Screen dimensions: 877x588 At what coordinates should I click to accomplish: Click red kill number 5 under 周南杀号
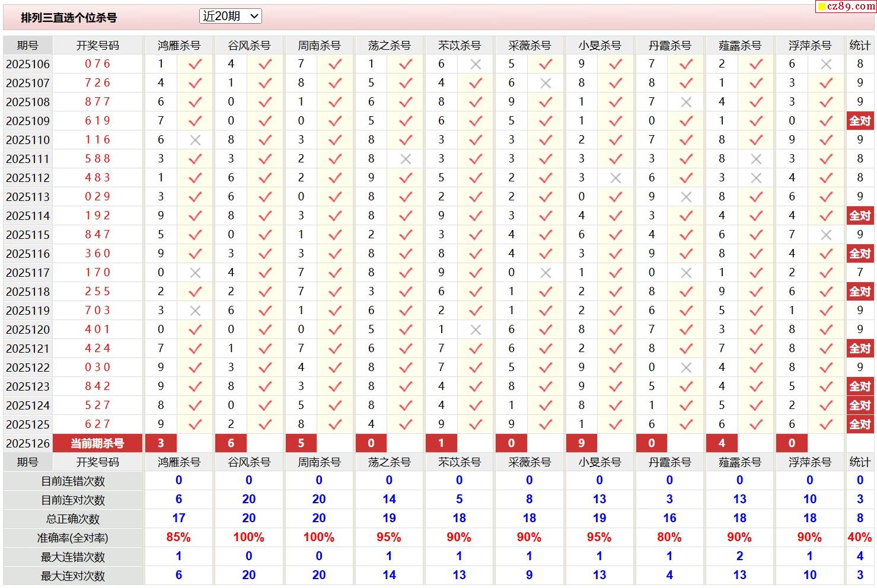(x=301, y=443)
